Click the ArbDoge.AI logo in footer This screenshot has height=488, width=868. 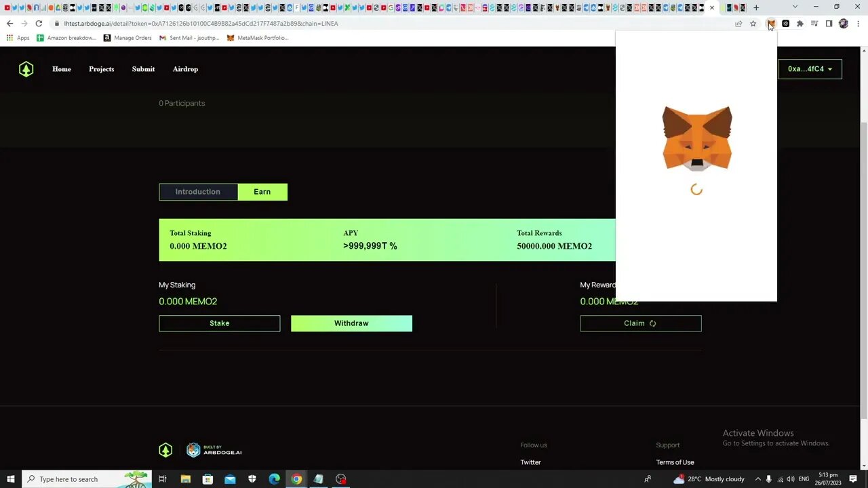click(214, 450)
